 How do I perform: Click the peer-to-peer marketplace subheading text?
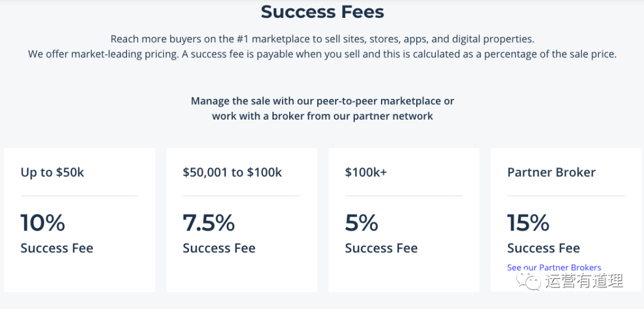323,108
